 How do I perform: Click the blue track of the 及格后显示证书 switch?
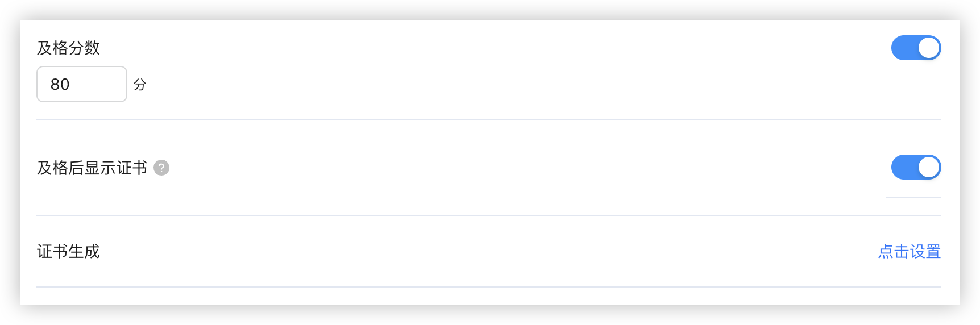tap(903, 167)
